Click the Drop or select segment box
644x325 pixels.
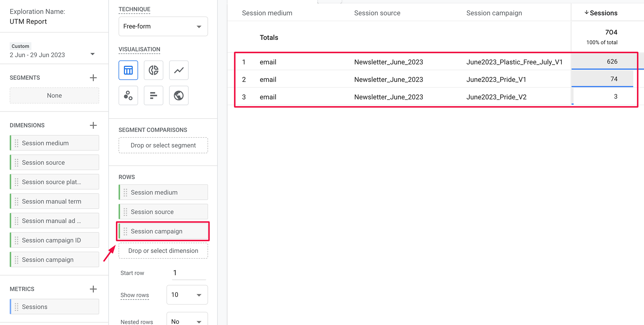[163, 145]
